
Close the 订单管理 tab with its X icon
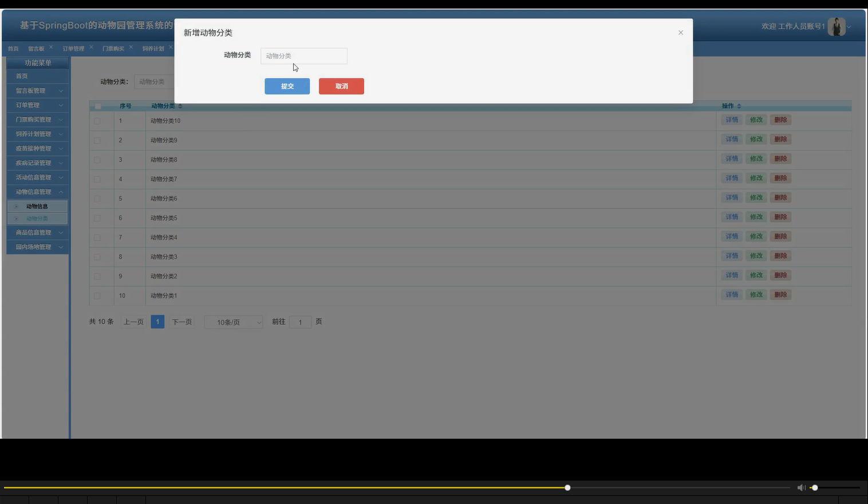pyautogui.click(x=91, y=48)
